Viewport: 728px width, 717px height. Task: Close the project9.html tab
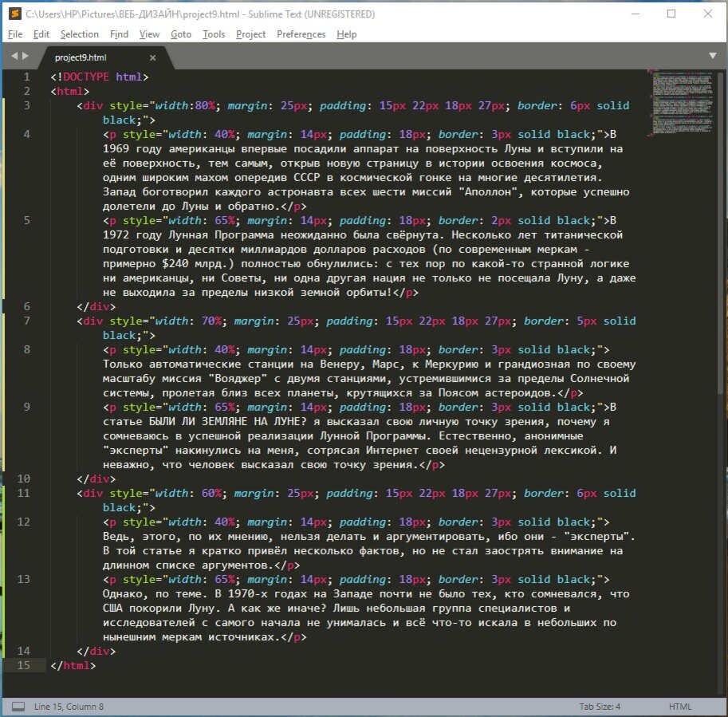point(153,57)
